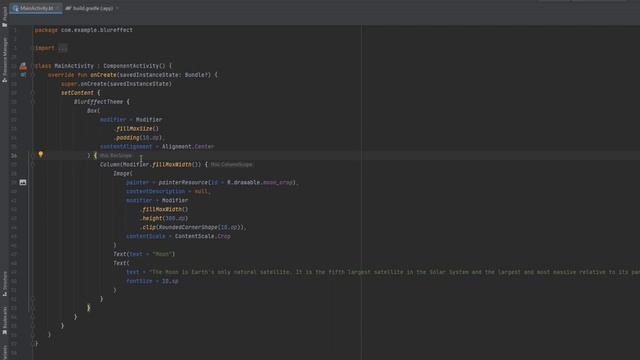
Task: Click the override gutter marker beside onCreate
Action: pyautogui.click(x=23, y=75)
